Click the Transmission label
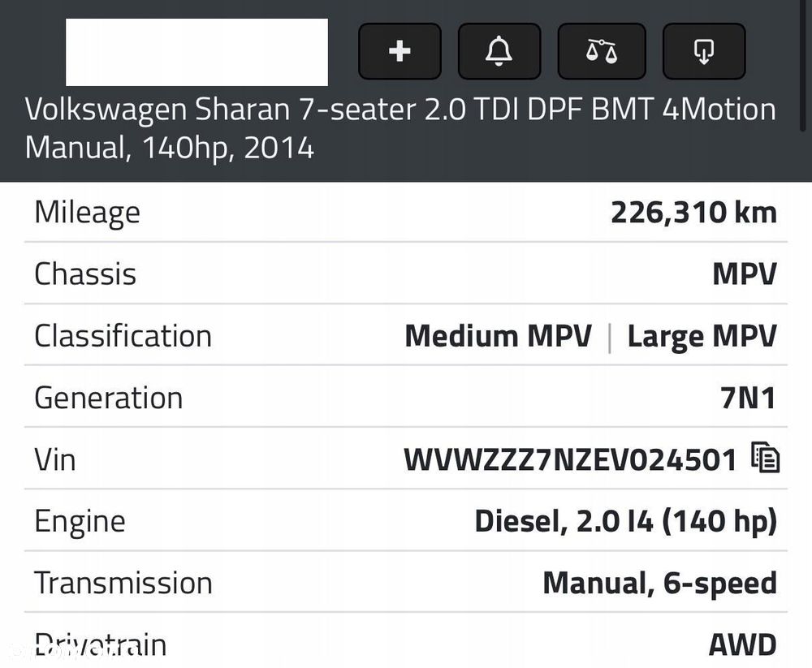The image size is (812, 668). tap(123, 583)
